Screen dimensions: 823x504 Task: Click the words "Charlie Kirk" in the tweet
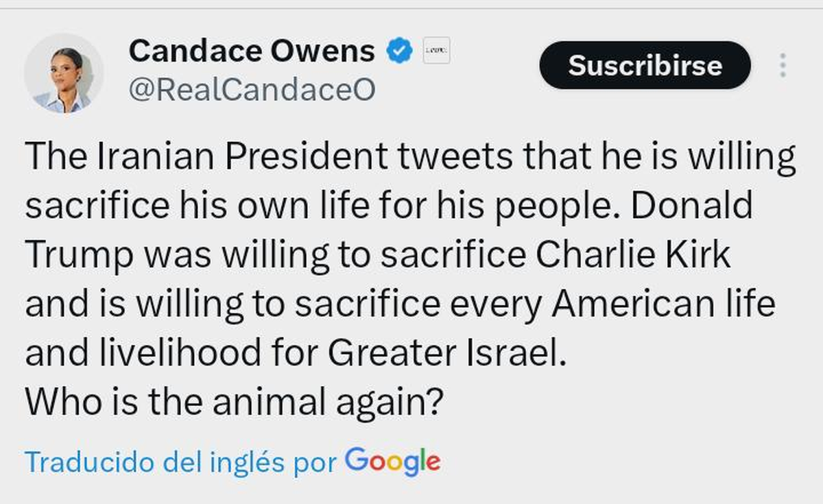point(632,255)
